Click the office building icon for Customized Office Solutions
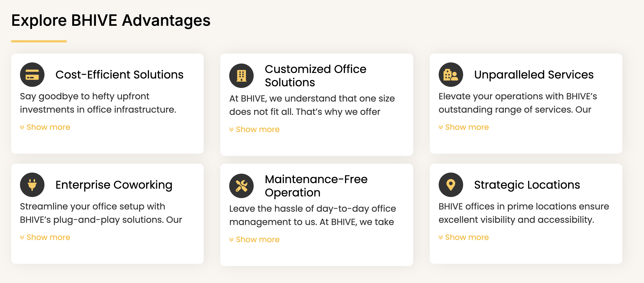The width and height of the screenshot is (644, 283). click(241, 76)
